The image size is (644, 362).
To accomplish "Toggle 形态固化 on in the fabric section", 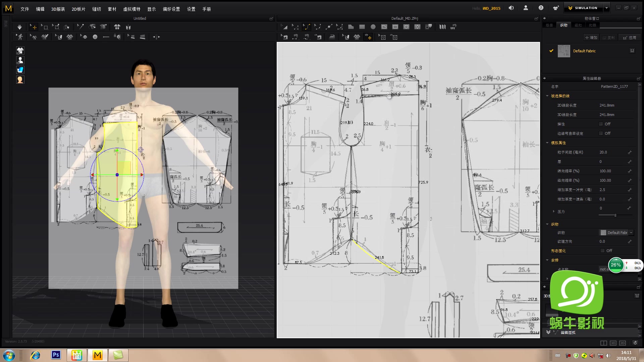I will [x=602, y=250].
